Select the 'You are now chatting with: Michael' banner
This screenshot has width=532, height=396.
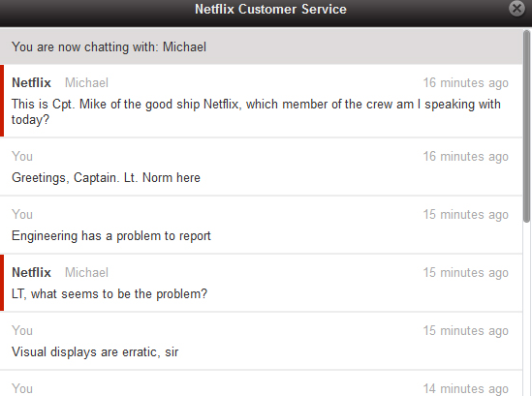(261, 46)
